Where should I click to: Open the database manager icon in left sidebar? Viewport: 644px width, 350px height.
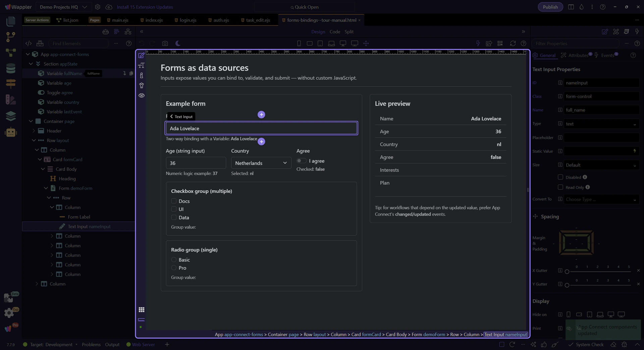[x=11, y=68]
